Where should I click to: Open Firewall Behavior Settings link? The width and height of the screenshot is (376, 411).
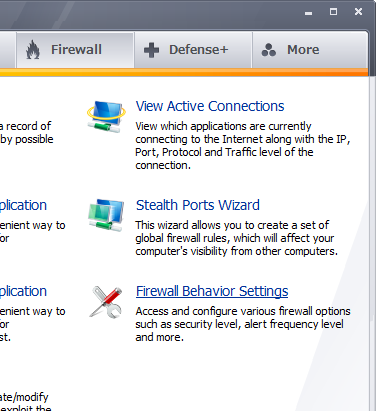[212, 291]
